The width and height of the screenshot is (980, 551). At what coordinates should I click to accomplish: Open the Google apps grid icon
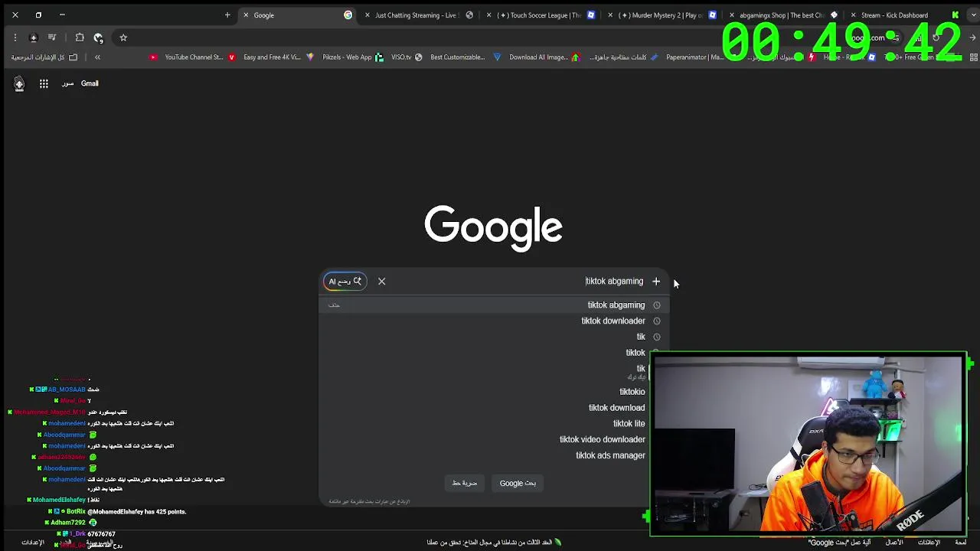(44, 83)
